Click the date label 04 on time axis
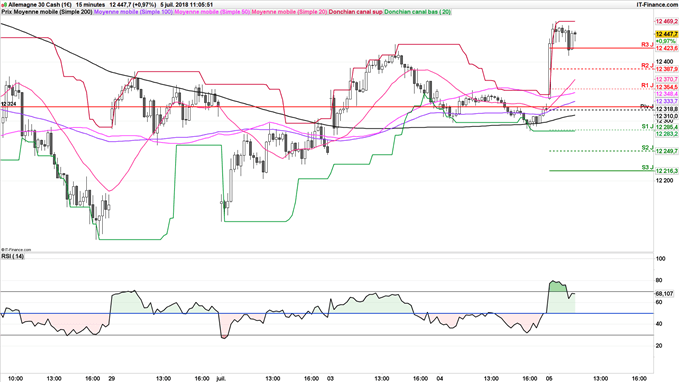This screenshot has height=382, width=679. pos(440,378)
